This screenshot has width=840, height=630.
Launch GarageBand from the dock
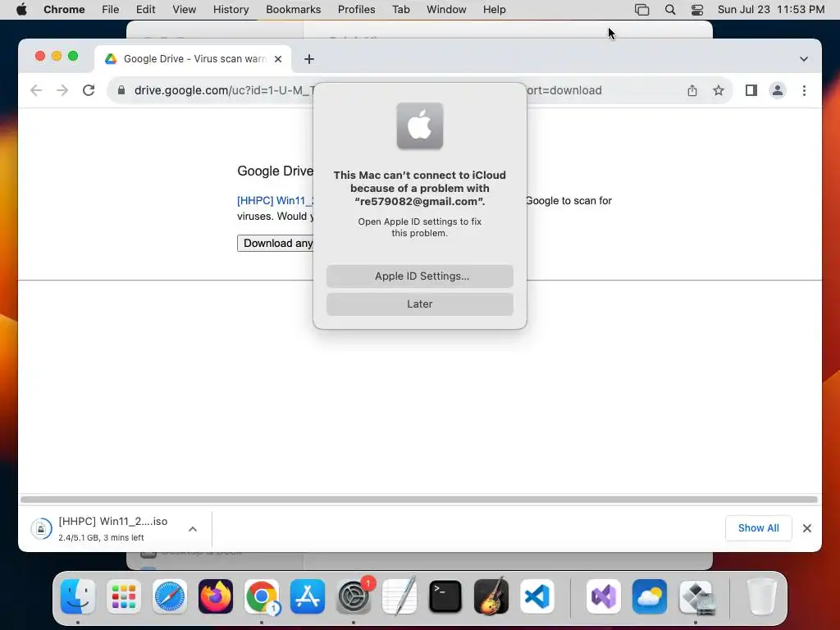pyautogui.click(x=491, y=596)
